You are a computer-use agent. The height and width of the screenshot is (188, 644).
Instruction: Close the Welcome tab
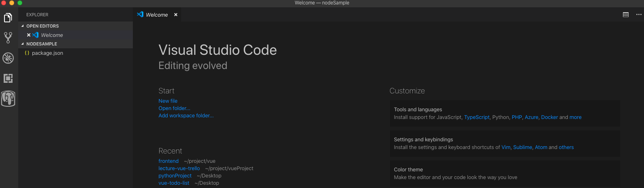point(176,15)
